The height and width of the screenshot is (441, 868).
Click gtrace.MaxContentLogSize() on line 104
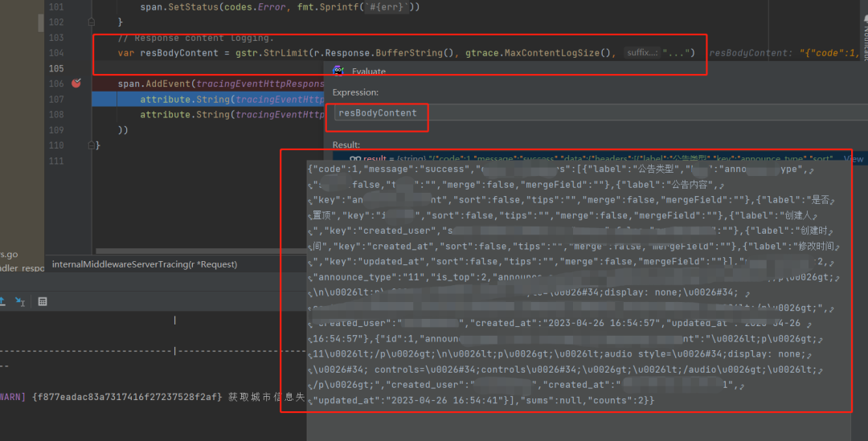click(538, 53)
